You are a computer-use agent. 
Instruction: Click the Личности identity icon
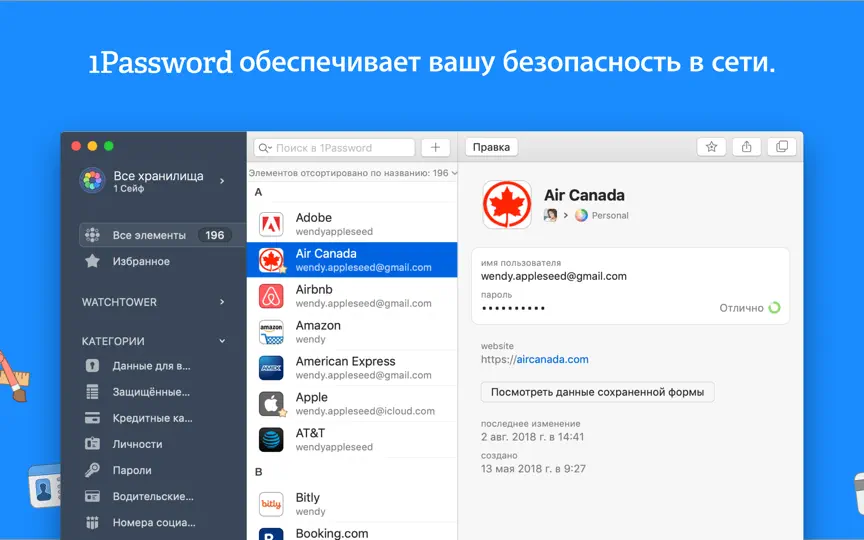[x=93, y=444]
